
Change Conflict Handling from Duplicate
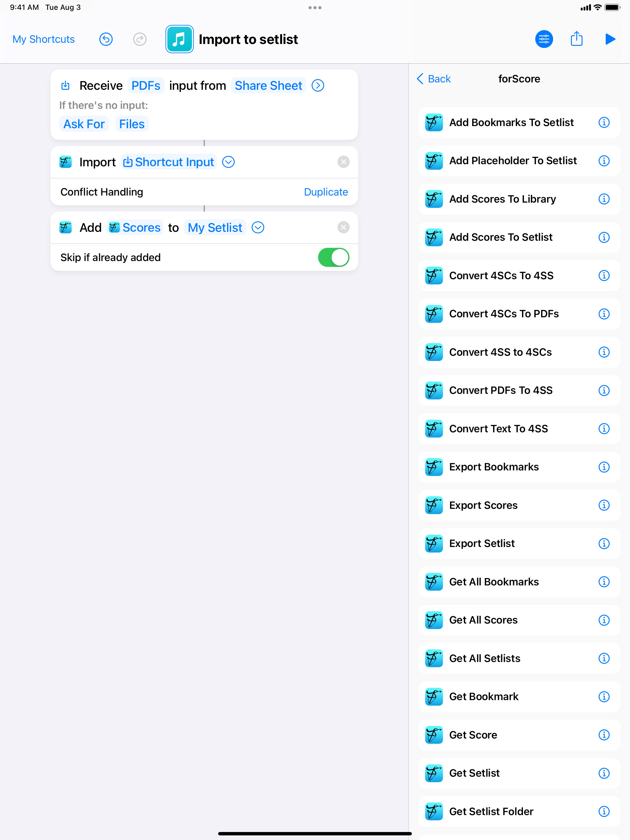pyautogui.click(x=326, y=192)
